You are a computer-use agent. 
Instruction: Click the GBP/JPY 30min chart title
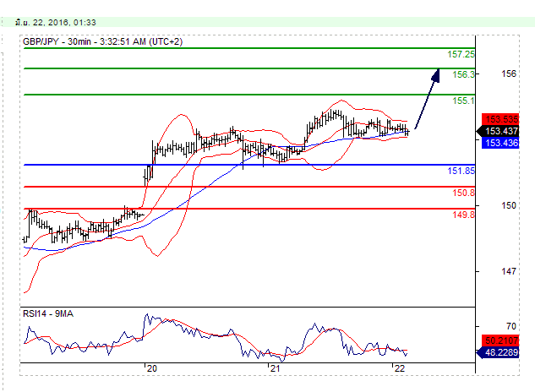click(102, 41)
